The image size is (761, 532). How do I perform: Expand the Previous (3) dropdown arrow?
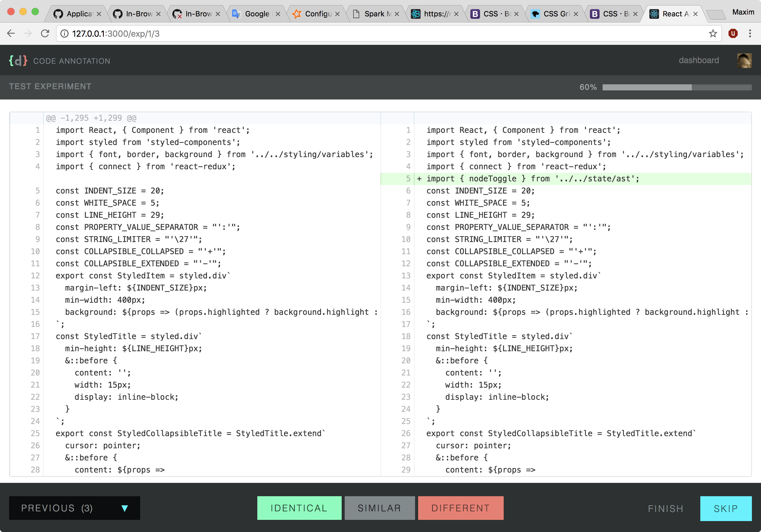pos(125,508)
